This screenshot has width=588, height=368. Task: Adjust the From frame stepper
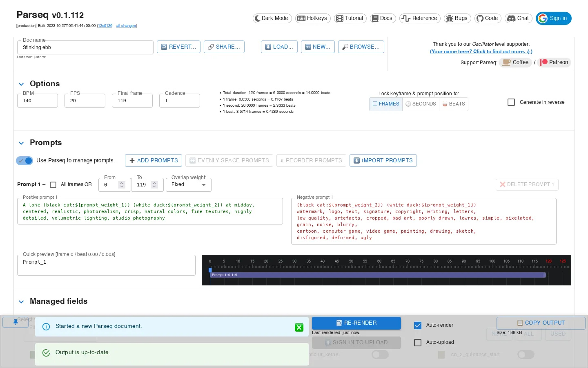click(122, 185)
